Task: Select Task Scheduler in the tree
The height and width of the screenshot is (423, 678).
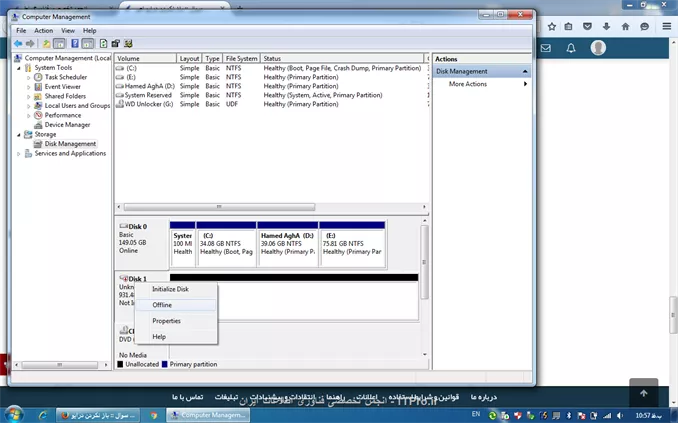Action: tap(66, 77)
